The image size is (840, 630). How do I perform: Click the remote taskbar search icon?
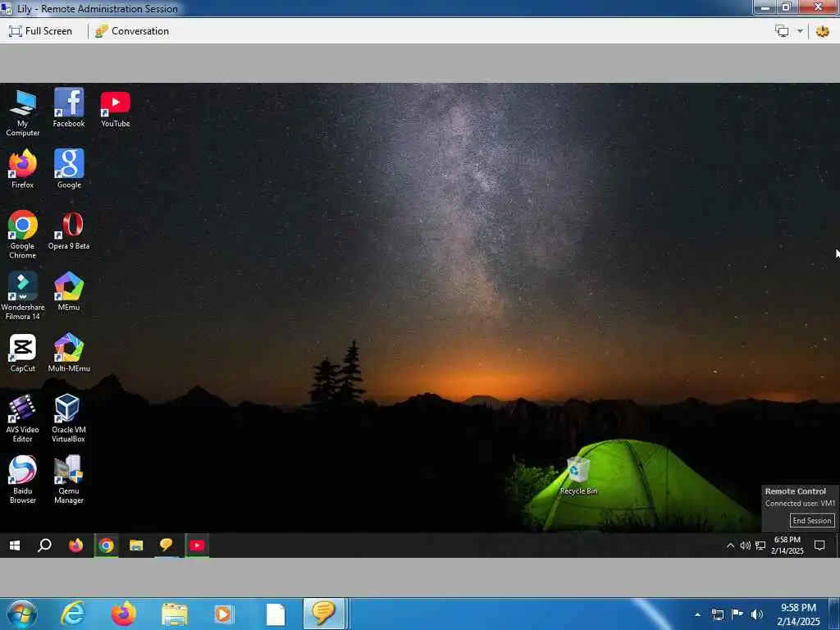tap(45, 546)
